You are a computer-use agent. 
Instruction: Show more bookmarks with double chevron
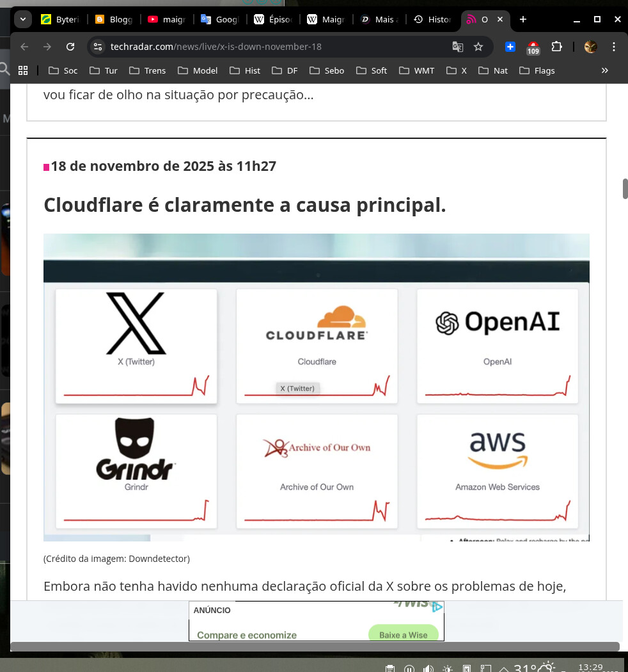click(604, 70)
